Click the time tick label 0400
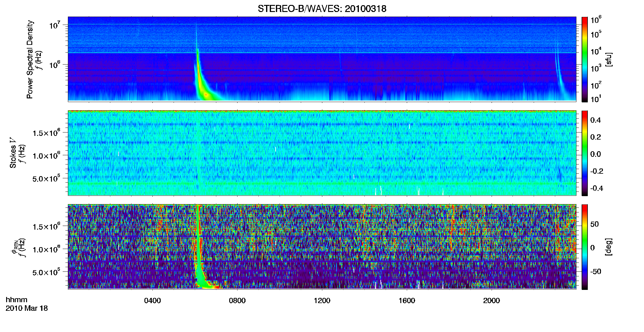 (152, 301)
